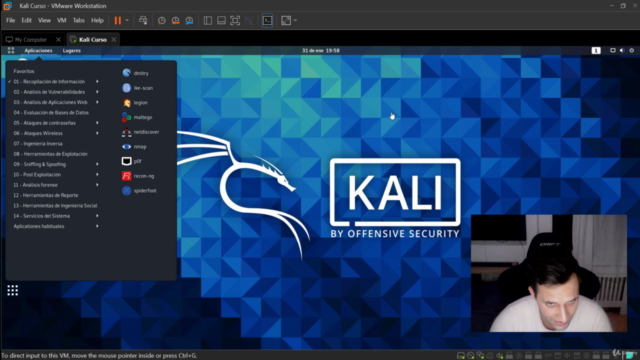This screenshot has height=360, width=640.
Task: Open the Kali activities grid icon
Action: (x=11, y=51)
